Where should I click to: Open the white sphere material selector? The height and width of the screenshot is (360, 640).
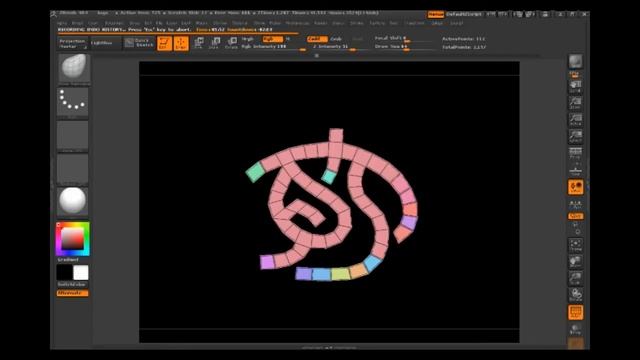73,201
